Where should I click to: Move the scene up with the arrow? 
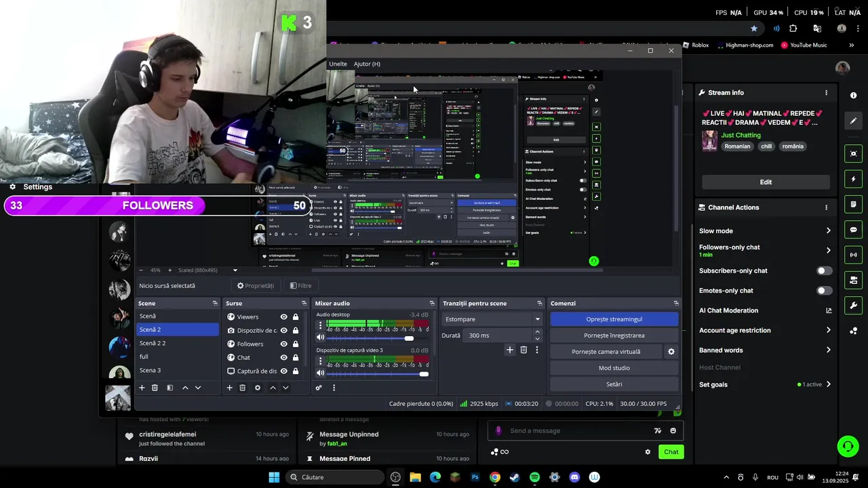[185, 388]
